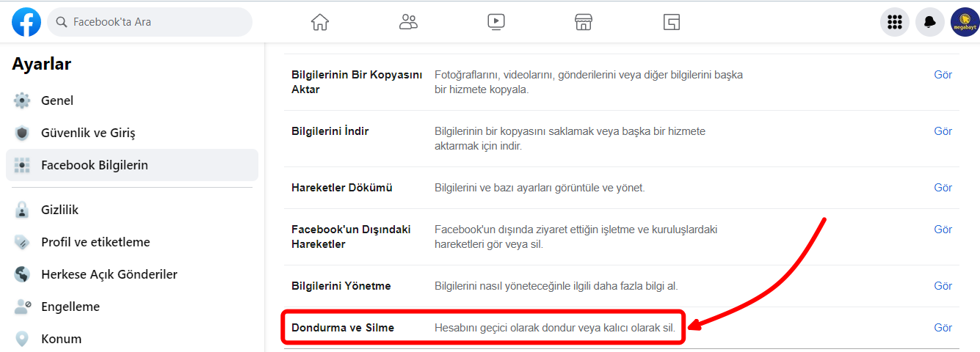Click the grid icon beside Facebook Bilgilerin
980x352 pixels.
[22, 165]
